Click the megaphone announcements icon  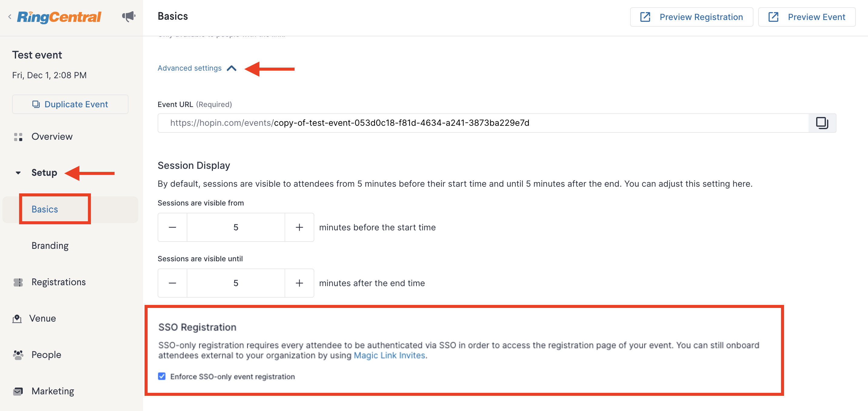tap(129, 16)
